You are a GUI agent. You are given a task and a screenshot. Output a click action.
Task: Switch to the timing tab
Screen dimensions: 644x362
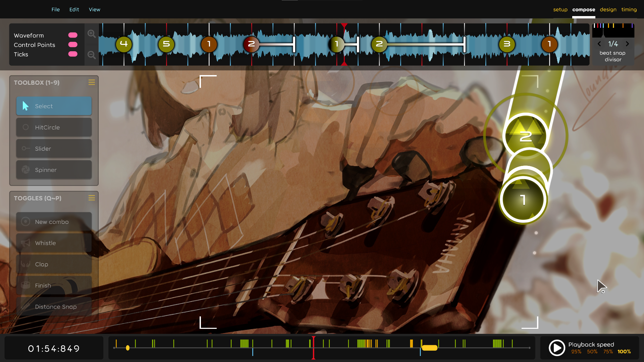point(629,9)
